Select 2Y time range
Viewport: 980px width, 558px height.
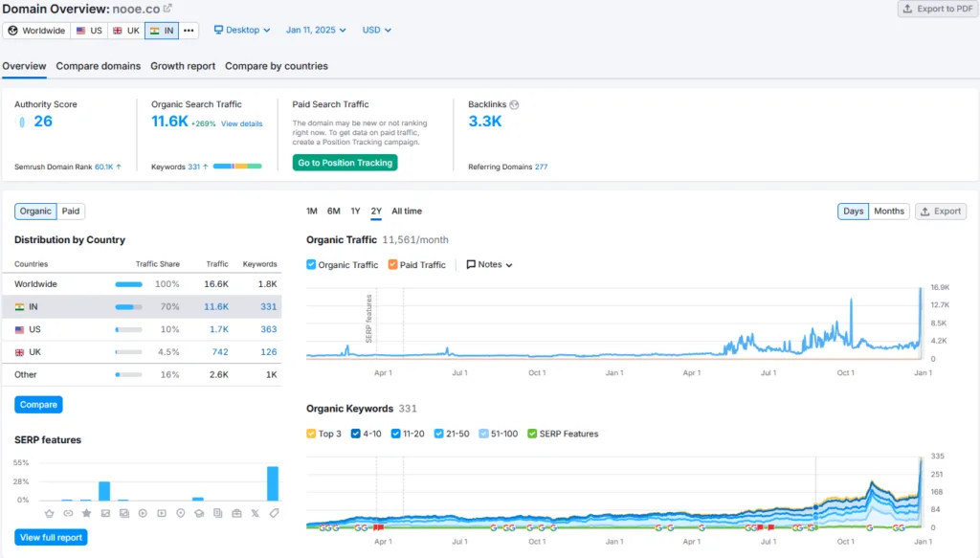(x=376, y=212)
